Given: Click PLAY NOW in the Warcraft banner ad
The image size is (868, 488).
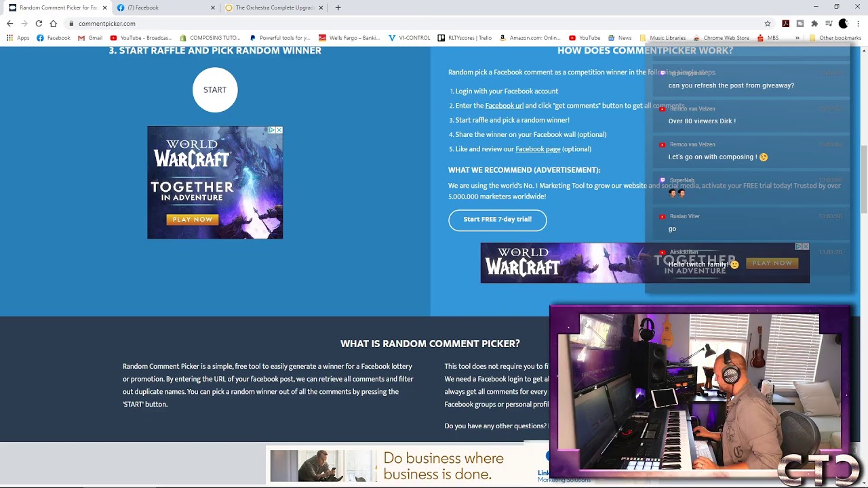Looking at the screenshot, I should [772, 263].
